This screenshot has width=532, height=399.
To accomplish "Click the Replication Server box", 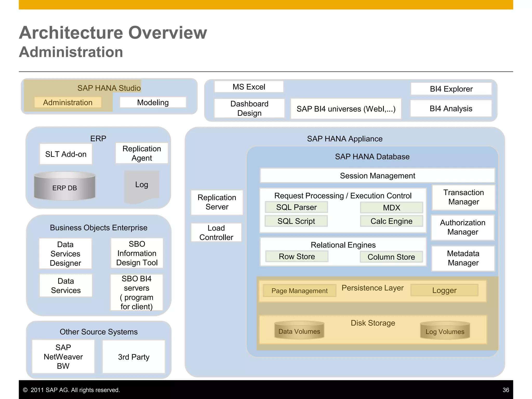I will (217, 202).
